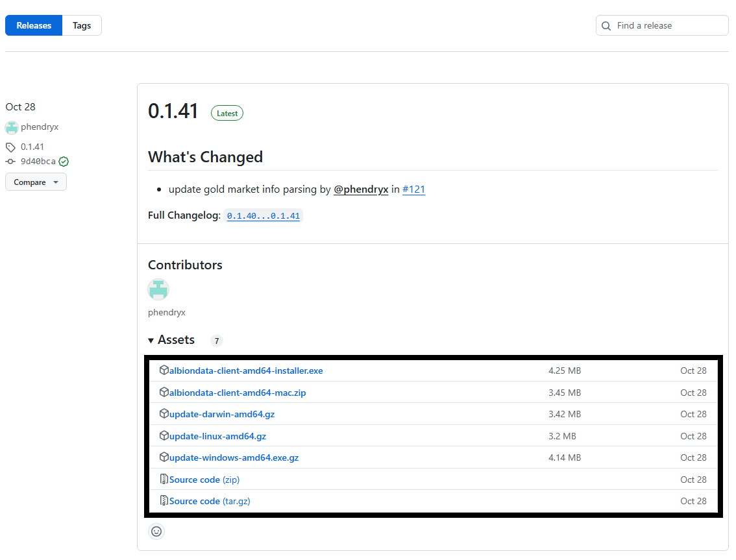Screen dimensions: 736x560
Task: Click the @phendryx mention link
Action: [361, 189]
